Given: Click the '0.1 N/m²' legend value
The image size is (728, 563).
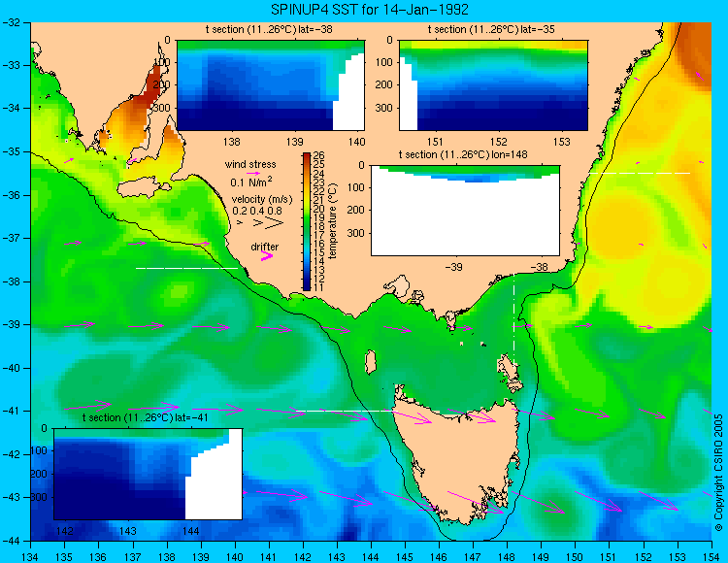Looking at the screenshot, I should (251, 182).
